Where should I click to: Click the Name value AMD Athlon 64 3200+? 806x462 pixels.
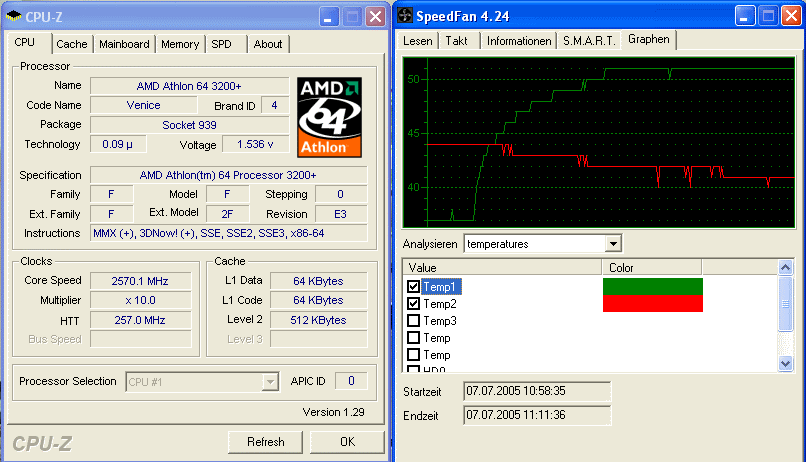tap(189, 86)
